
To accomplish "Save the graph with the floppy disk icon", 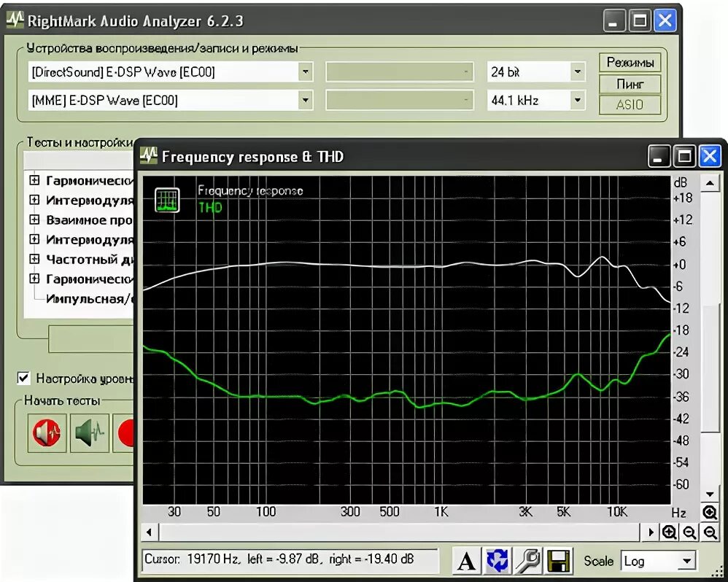I will point(559,561).
